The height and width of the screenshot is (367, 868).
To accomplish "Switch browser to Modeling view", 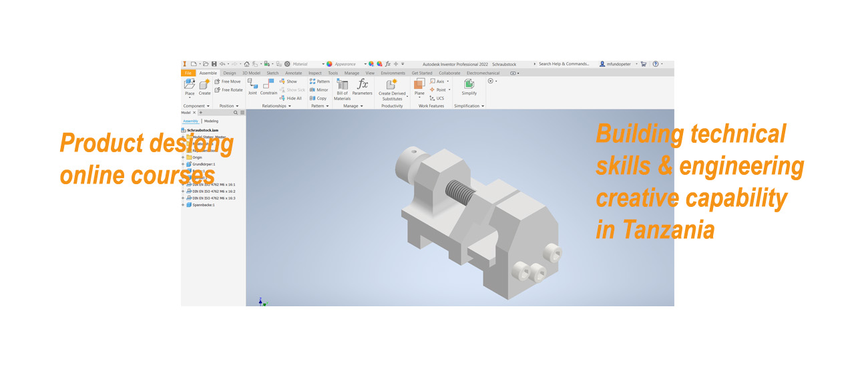I will coord(211,121).
